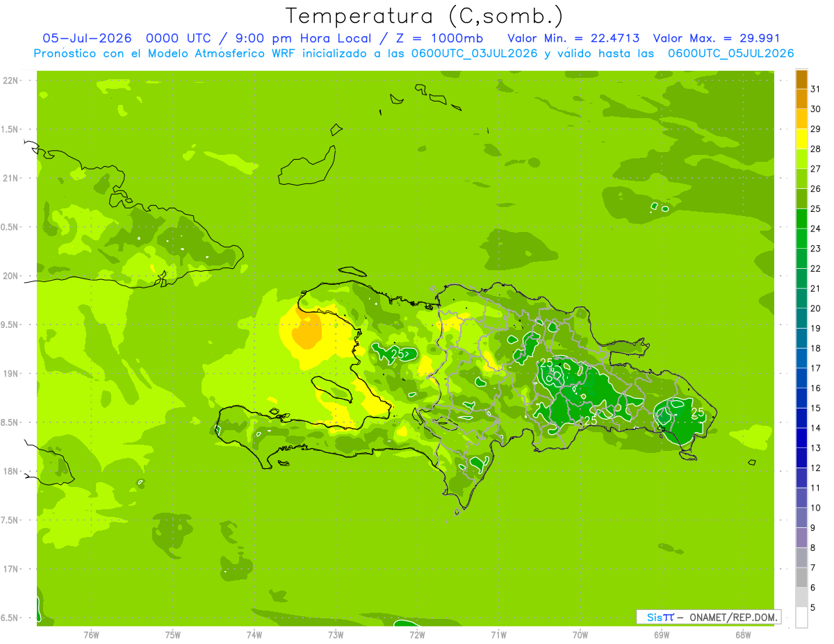834x644 pixels.
Task: Click the "74W" longitude label
Action: click(x=254, y=635)
